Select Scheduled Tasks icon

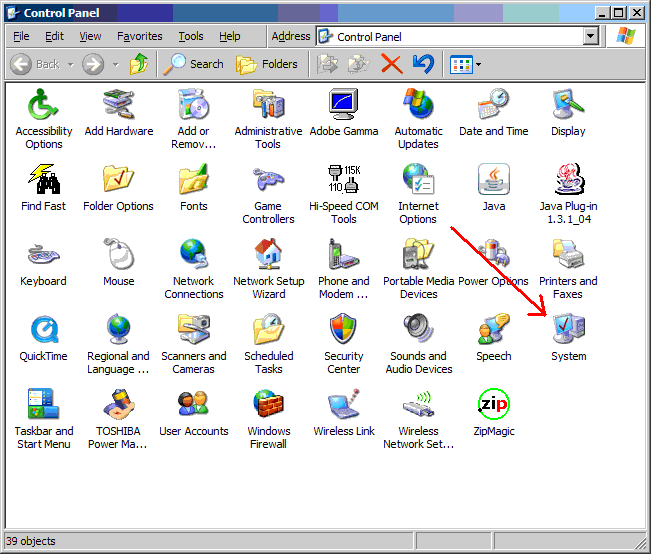coord(269,329)
